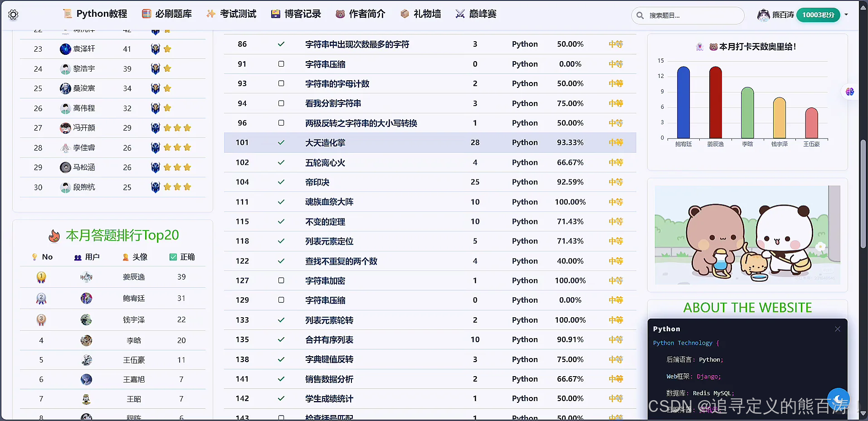Screen dimensions: 868x421
Task: Open the Python教程 menu
Action: [x=95, y=14]
